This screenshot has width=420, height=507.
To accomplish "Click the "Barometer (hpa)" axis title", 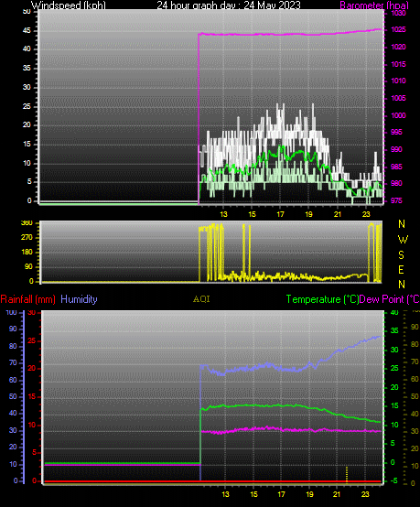I will [374, 5].
